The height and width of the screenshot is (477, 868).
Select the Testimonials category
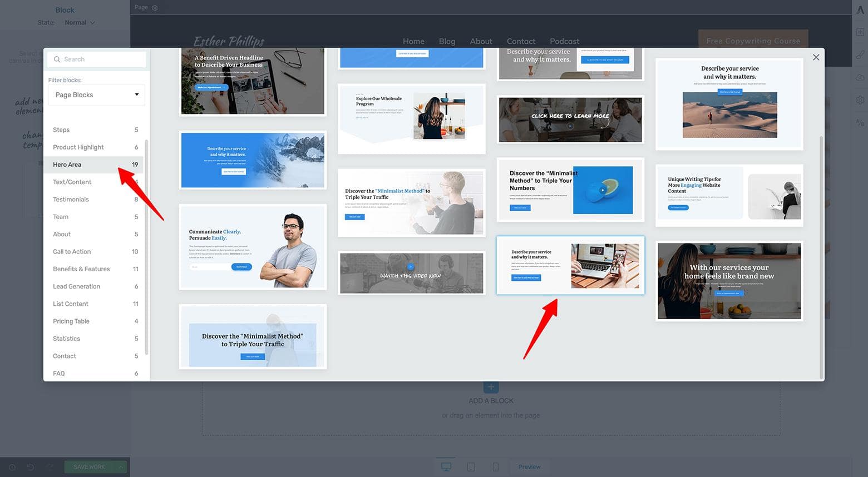(71, 199)
